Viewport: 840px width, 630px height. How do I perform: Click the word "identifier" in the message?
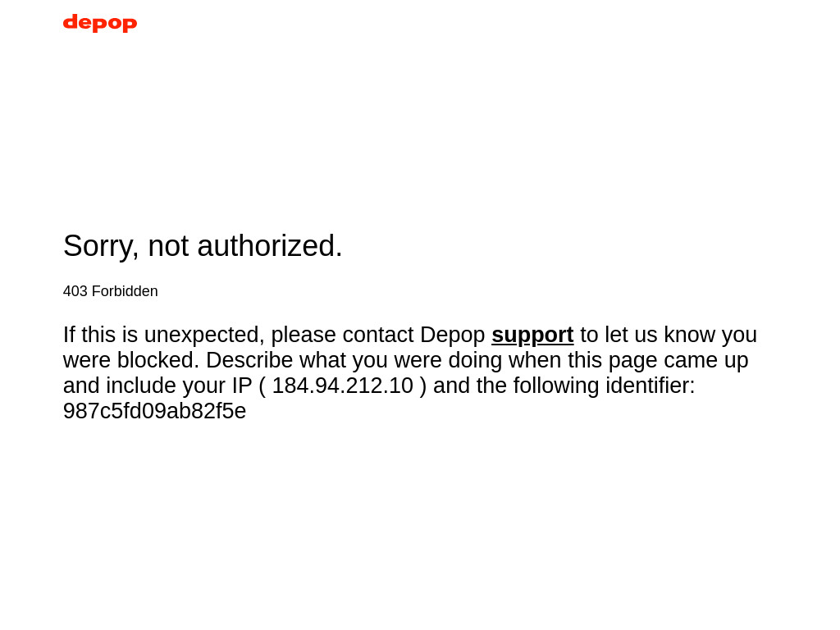646,386
